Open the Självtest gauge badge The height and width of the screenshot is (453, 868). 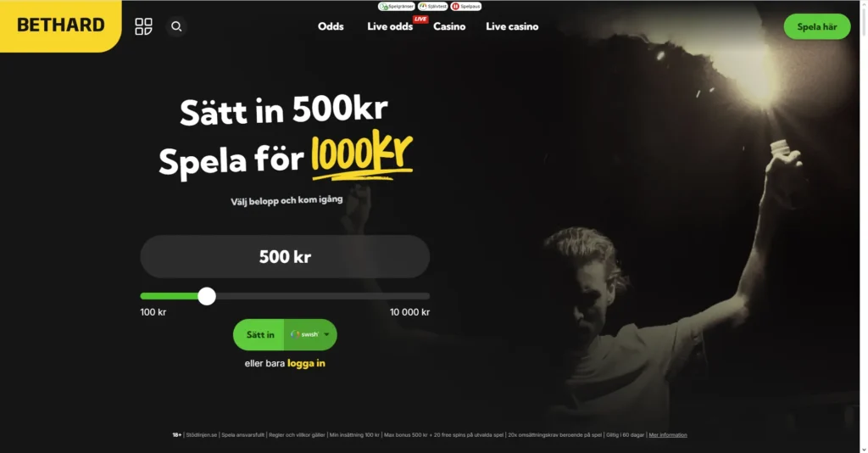pos(433,6)
